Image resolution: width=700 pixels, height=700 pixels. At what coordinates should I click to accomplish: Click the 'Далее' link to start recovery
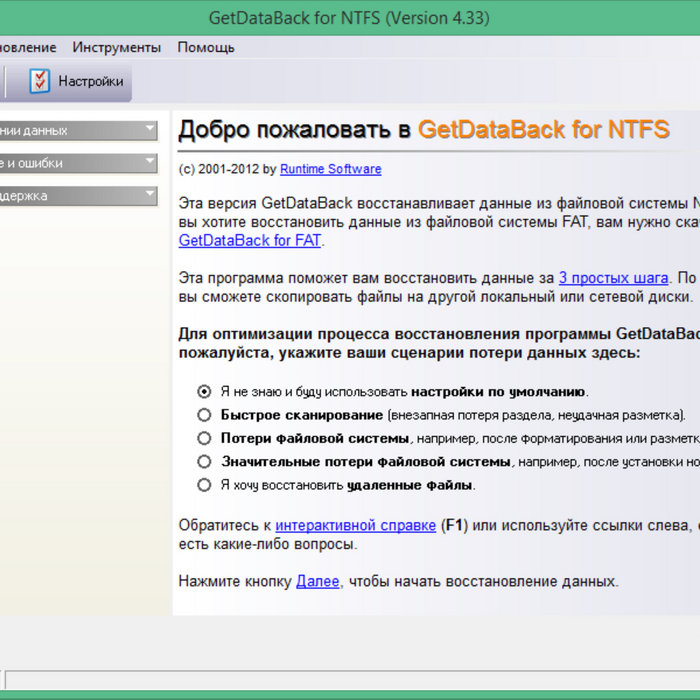[x=317, y=581]
